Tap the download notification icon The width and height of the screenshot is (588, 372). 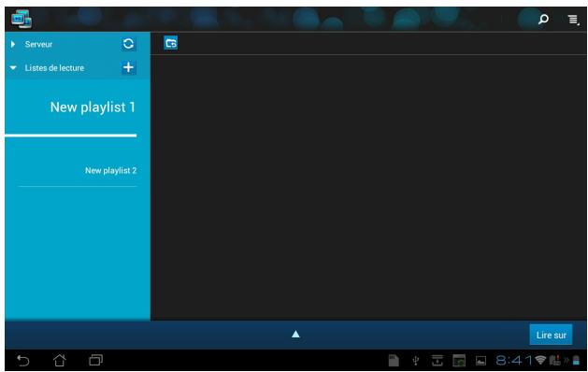point(437,361)
